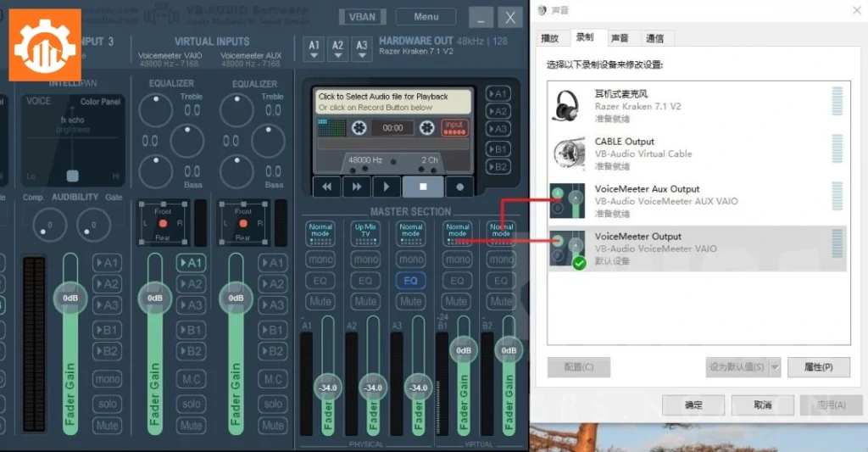Open the A3 hardware output device dropdown
Viewport: 868px width, 452px height.
tap(361, 49)
